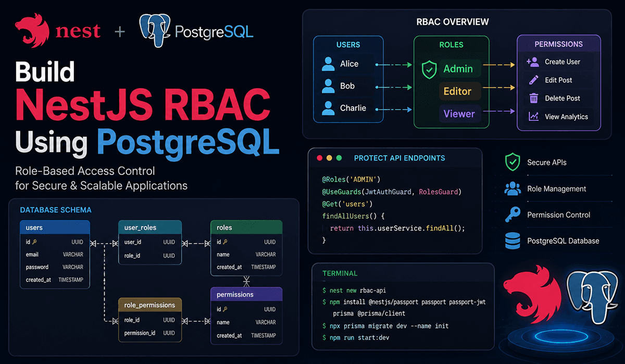Screen dimensions: 625x364
Task: Click the people icon next to Role Management
Action: click(x=512, y=189)
